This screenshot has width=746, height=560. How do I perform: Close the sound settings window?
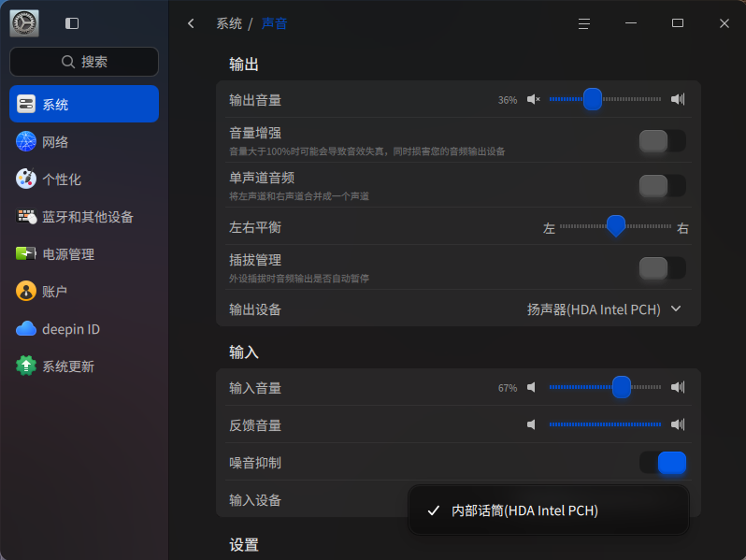coord(724,23)
